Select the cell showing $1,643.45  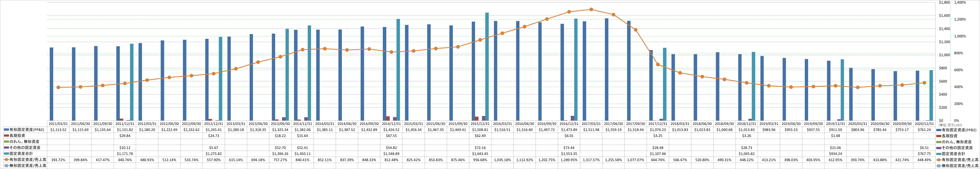click(480, 153)
